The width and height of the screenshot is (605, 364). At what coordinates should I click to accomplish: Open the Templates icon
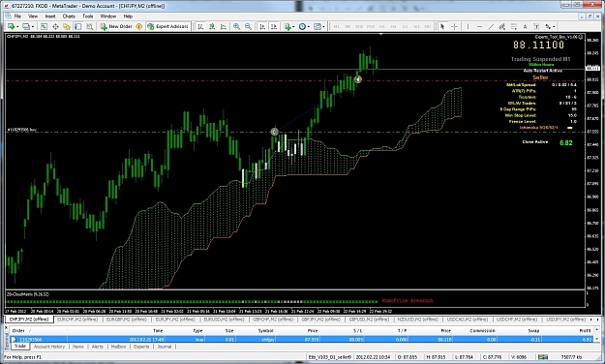click(x=318, y=26)
